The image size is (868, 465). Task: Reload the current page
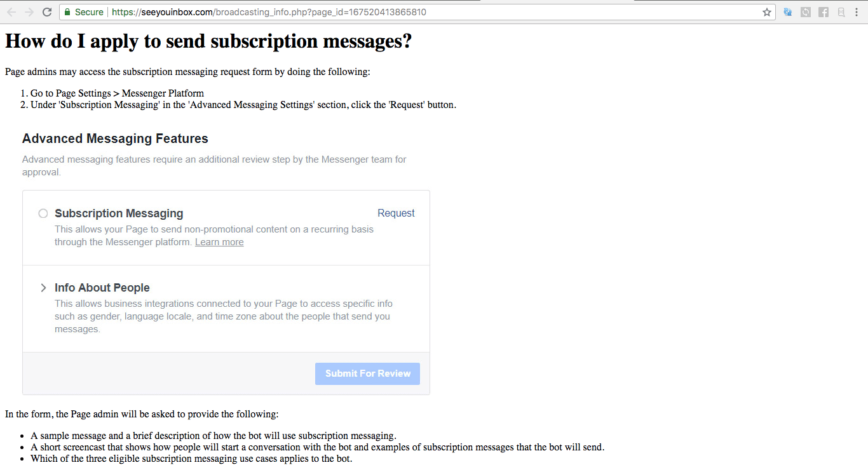47,12
